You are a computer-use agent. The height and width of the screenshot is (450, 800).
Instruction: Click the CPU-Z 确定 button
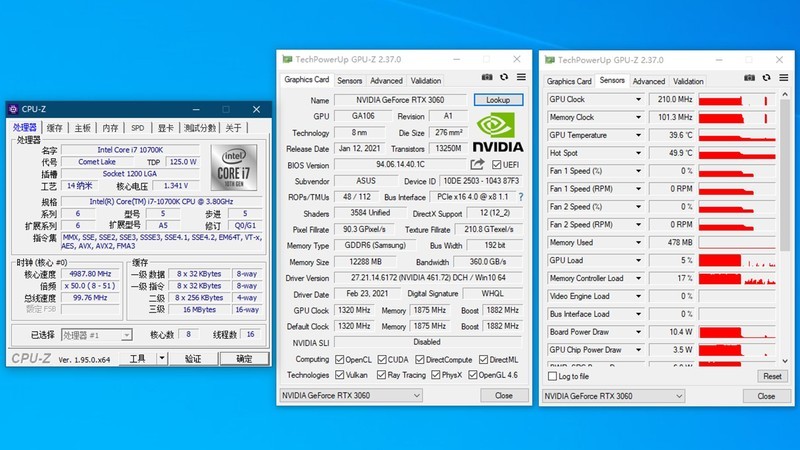coord(244,359)
